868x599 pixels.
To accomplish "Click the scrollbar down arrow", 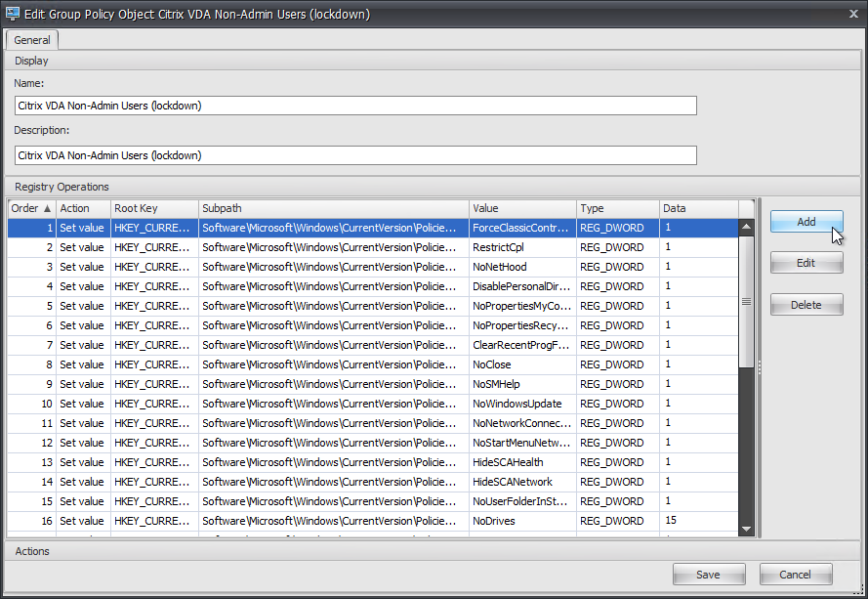I will pos(747,529).
